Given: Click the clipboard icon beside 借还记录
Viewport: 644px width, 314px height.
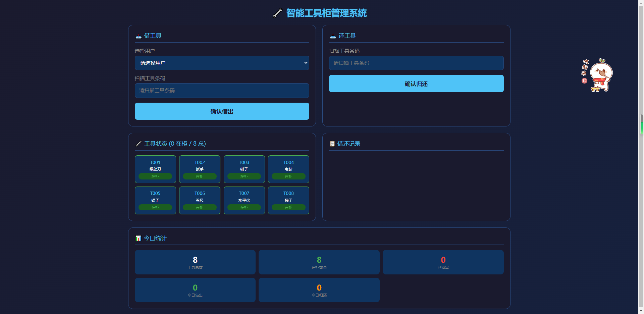Looking at the screenshot, I should 332,144.
